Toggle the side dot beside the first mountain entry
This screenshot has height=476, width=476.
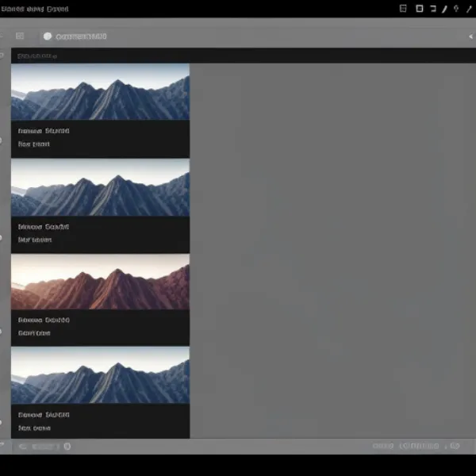[2, 140]
